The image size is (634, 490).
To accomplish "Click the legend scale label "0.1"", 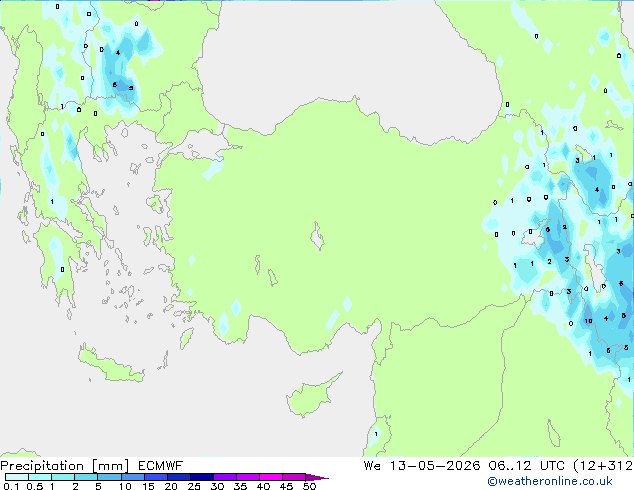I will tap(11, 486).
